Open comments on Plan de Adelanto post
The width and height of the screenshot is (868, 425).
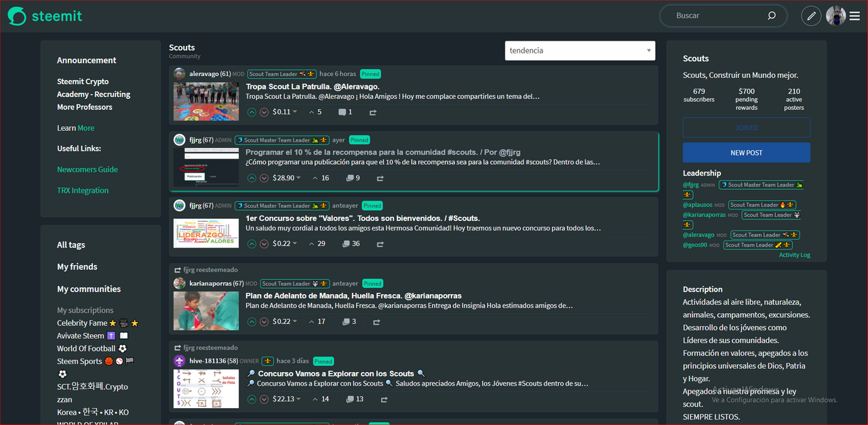349,322
